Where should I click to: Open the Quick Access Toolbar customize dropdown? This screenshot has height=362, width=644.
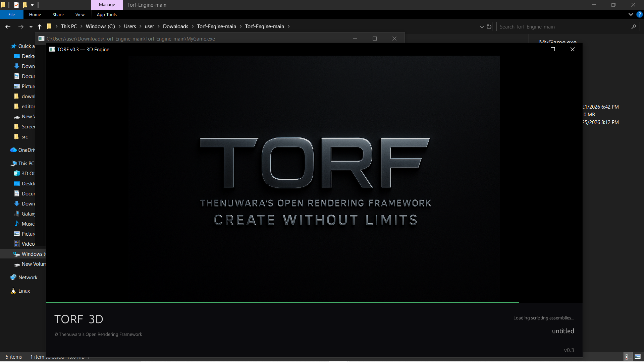pos(32,5)
